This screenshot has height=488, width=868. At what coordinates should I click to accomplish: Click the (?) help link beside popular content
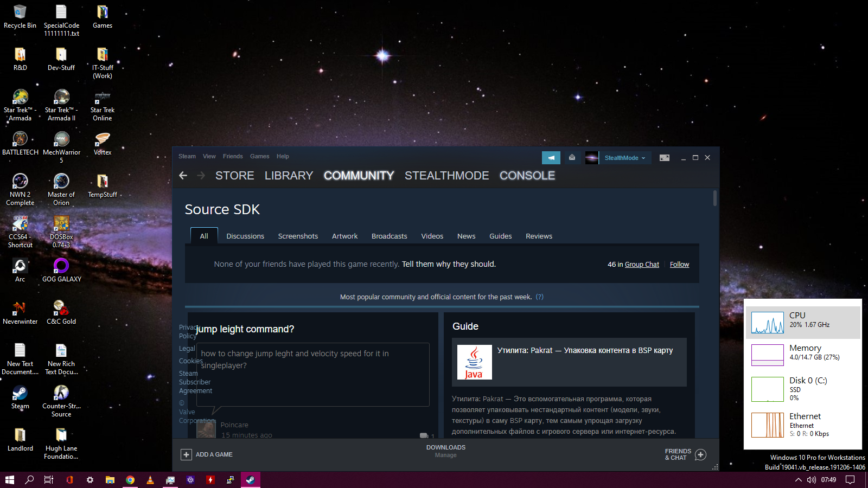click(x=539, y=297)
